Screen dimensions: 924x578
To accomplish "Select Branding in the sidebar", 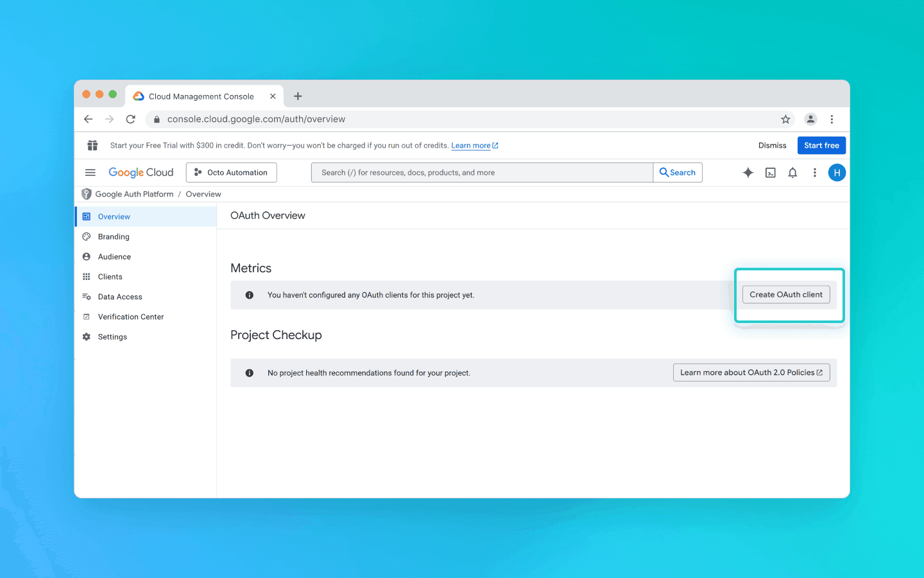I will point(115,236).
